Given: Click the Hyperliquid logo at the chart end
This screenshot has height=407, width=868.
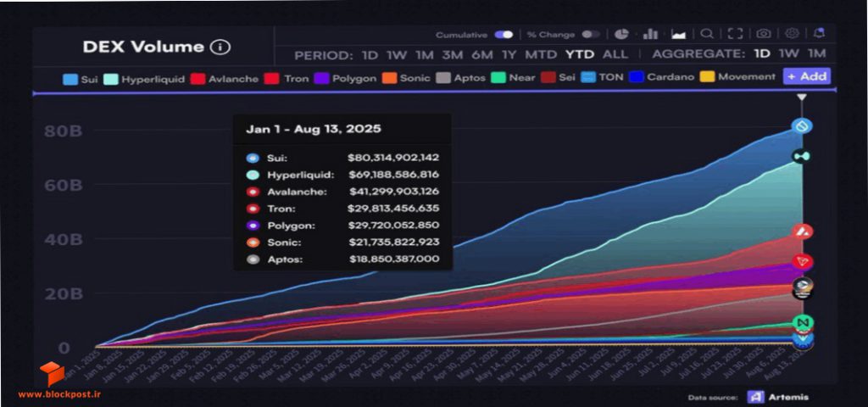Looking at the screenshot, I should 802,156.
